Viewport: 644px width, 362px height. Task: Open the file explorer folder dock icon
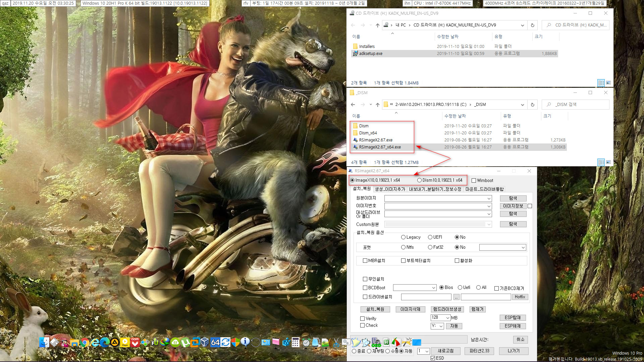74,342
